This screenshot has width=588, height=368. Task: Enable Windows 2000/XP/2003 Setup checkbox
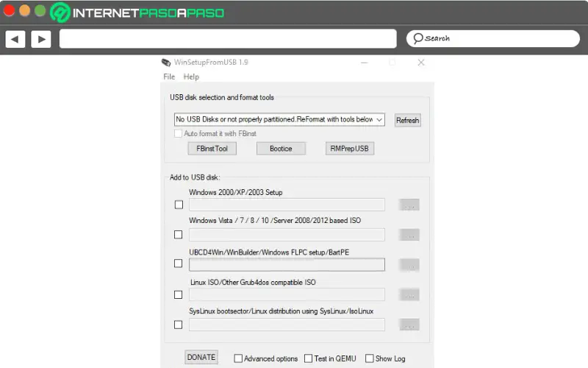point(179,205)
